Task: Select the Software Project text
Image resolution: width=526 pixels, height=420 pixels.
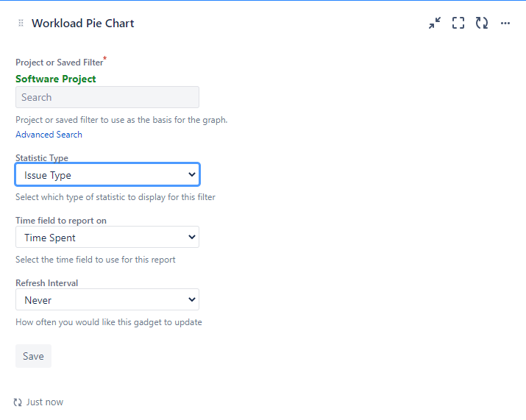Action: (x=56, y=79)
